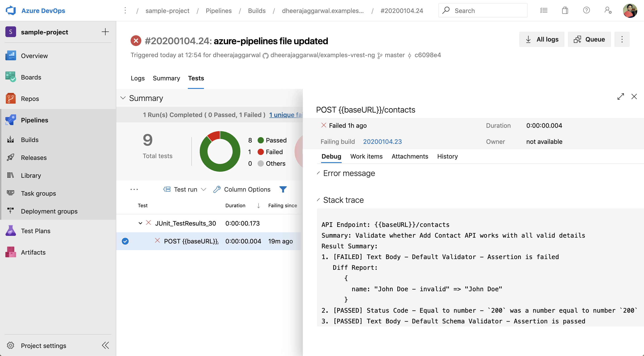Image resolution: width=644 pixels, height=356 pixels.
Task: Click the green Passed legend dot
Action: tap(261, 140)
